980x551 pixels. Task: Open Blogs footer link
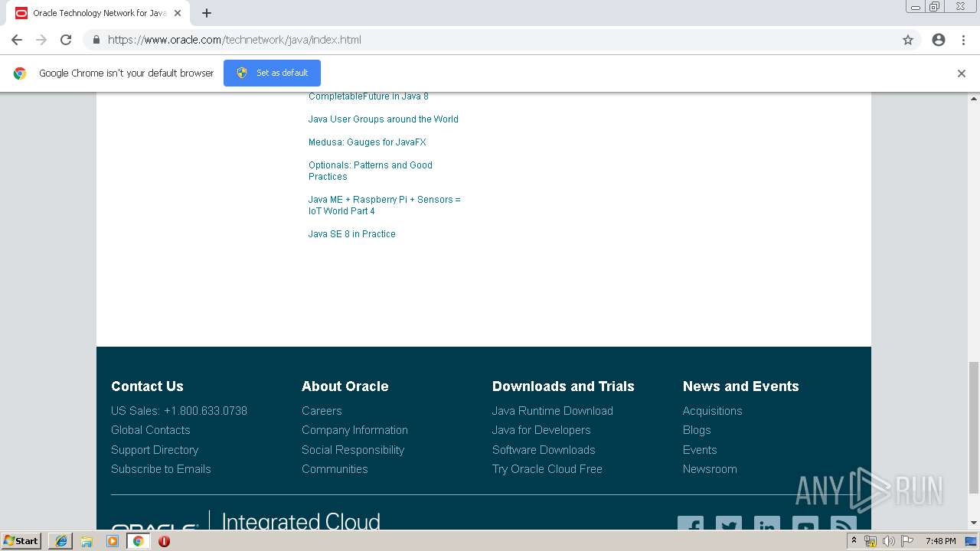point(697,430)
